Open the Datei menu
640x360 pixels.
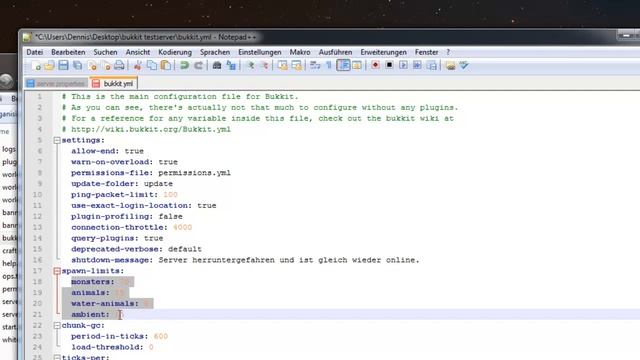(x=35, y=52)
